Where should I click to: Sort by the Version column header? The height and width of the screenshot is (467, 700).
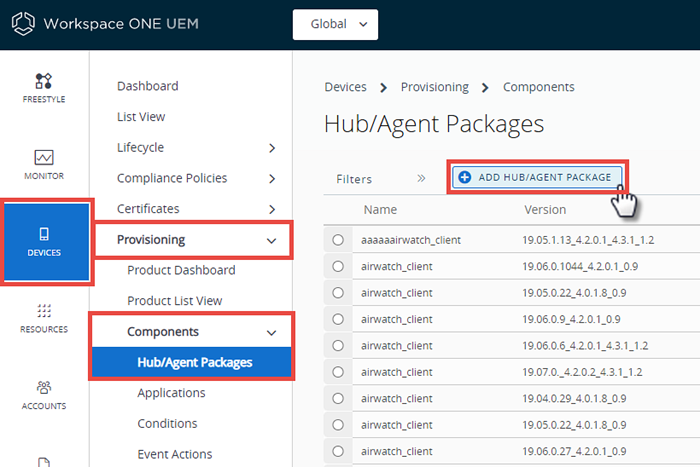[x=545, y=209]
